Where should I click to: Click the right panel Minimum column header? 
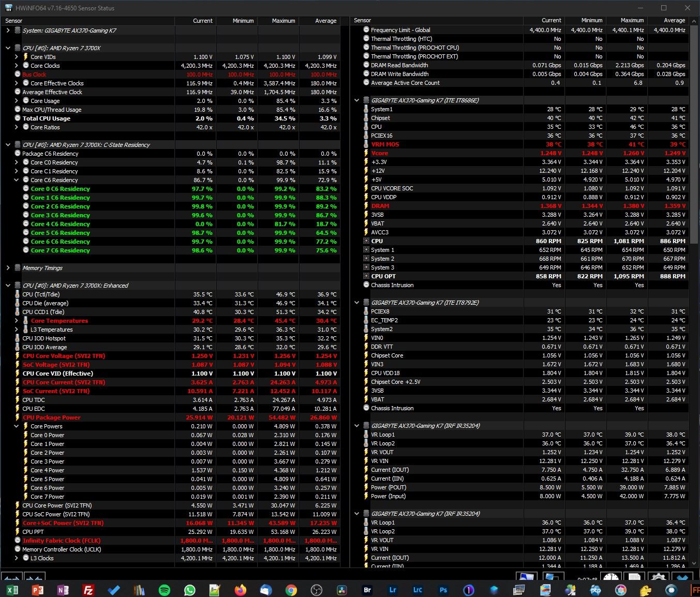click(585, 20)
